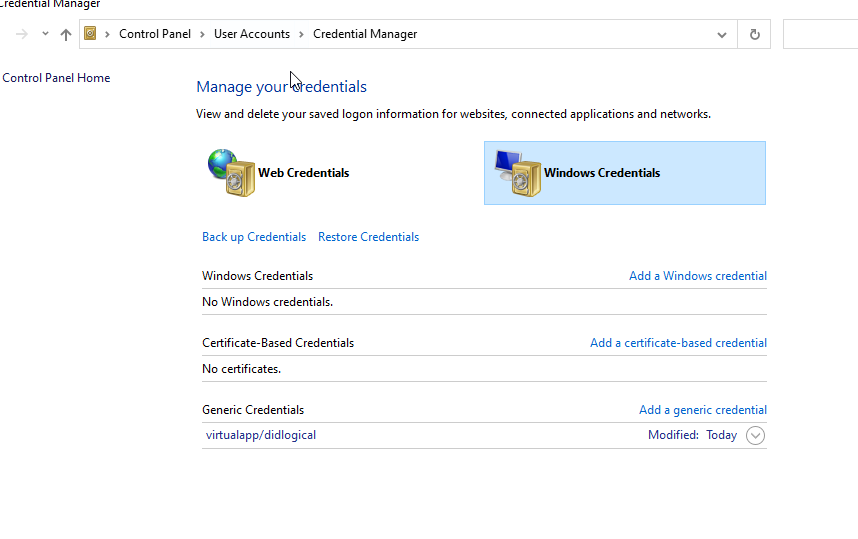Screen dimensions: 858x539
Task: Open the address bar history dropdown
Action: click(x=722, y=34)
